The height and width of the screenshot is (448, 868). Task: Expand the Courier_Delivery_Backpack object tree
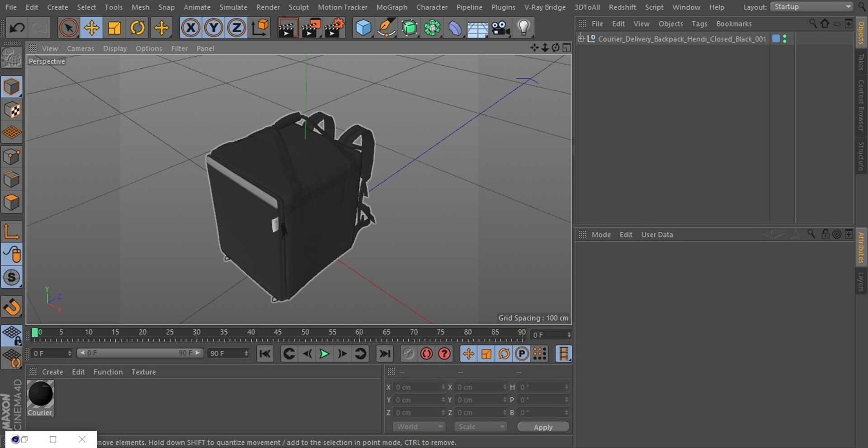click(x=581, y=39)
